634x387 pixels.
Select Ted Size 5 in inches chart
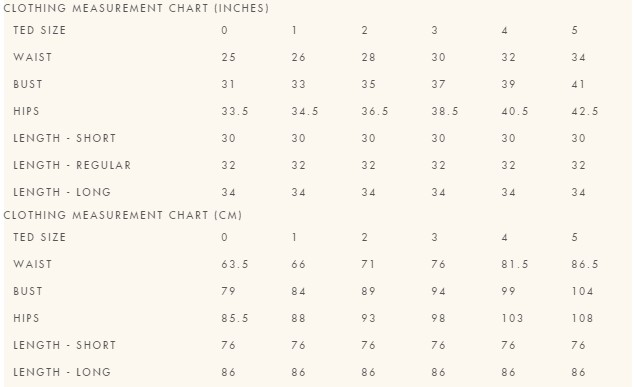point(575,30)
